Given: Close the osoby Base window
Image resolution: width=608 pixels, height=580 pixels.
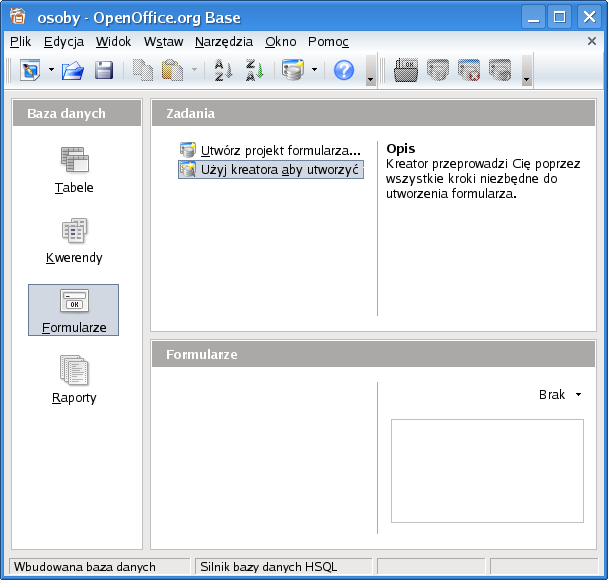Looking at the screenshot, I should pyautogui.click(x=589, y=17).
